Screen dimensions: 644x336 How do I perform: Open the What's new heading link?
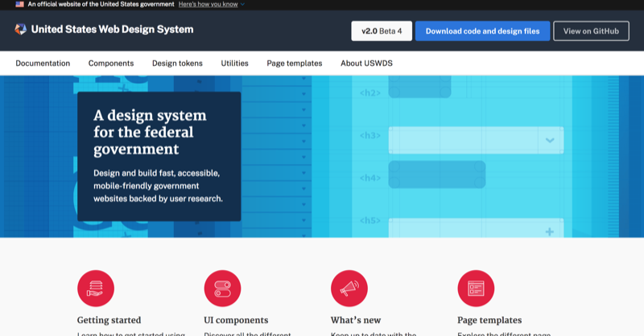pos(356,320)
